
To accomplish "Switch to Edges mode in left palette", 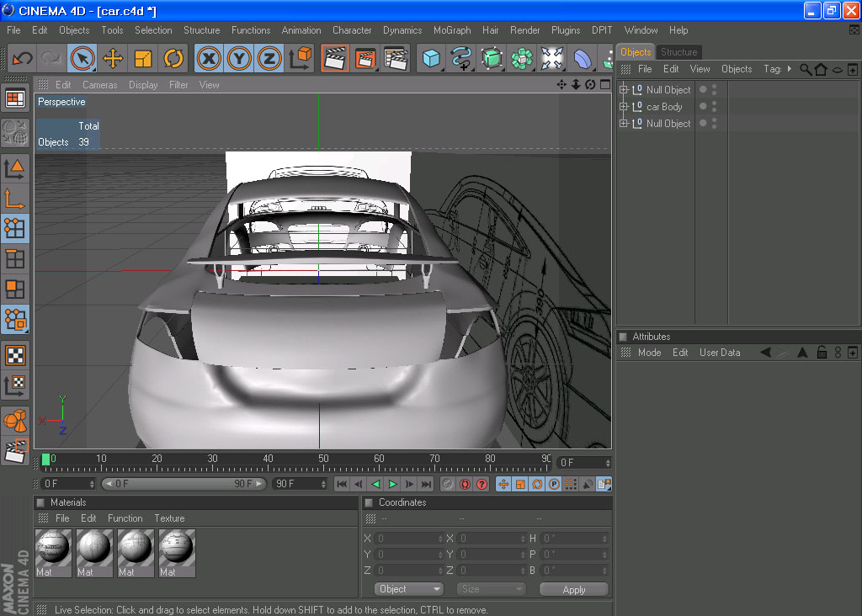I will (x=15, y=259).
